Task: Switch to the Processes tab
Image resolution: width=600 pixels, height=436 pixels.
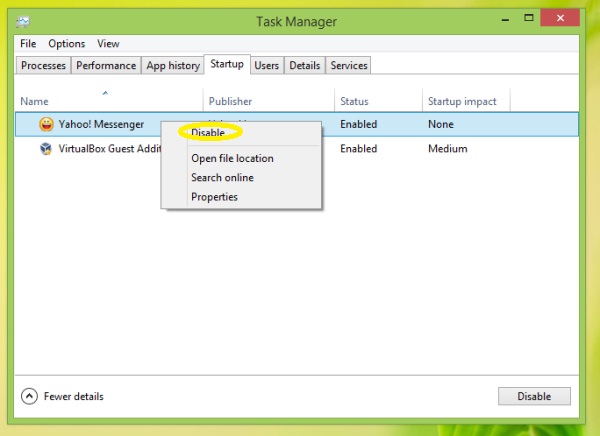Action: 43,66
